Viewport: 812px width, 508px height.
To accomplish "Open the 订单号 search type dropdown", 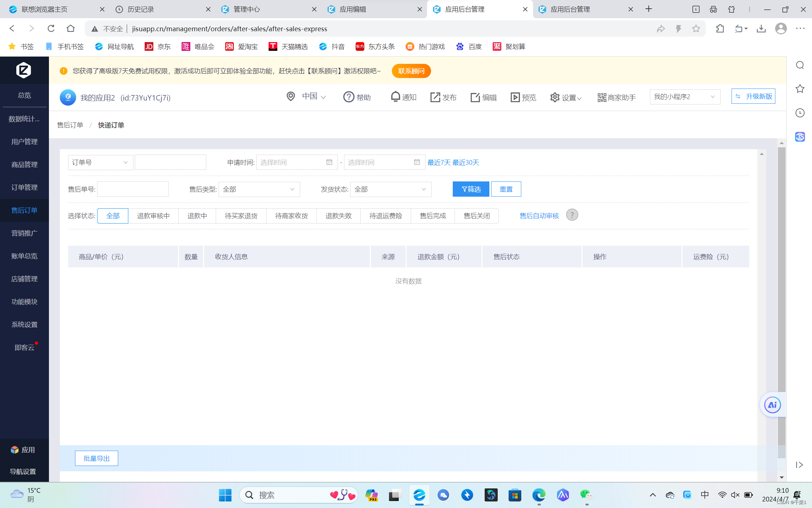I will coord(100,163).
